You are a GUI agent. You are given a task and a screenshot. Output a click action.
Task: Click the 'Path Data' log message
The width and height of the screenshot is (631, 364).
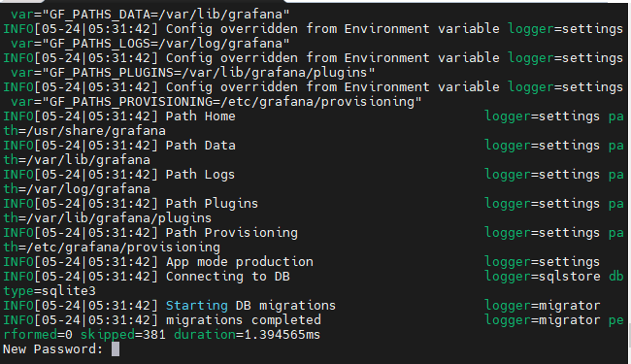point(200,146)
